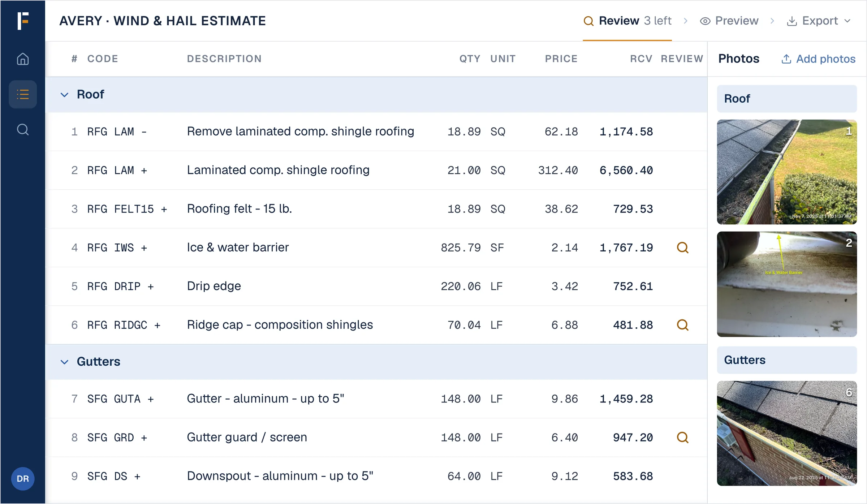Click review flag on Ridge cap row
This screenshot has width=867, height=504.
point(682,325)
